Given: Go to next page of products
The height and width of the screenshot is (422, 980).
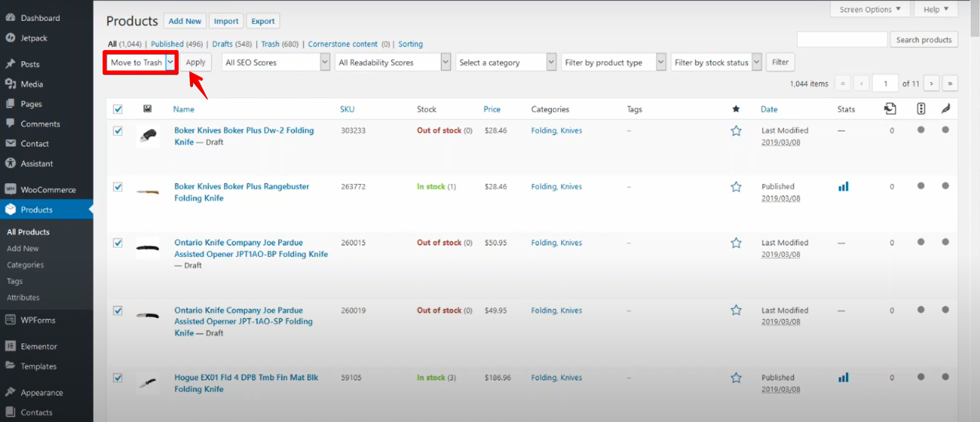Looking at the screenshot, I should [931, 83].
